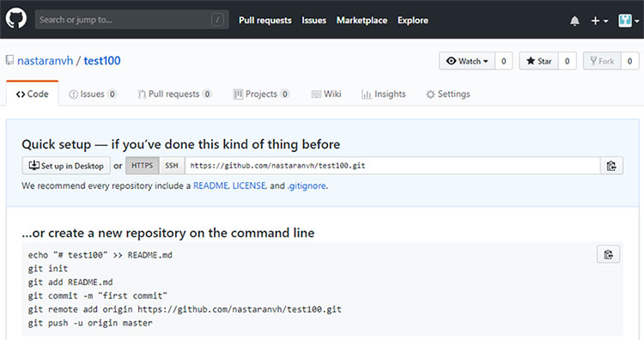This screenshot has width=644, height=340.
Task: Click the 'git remote add origin' line
Action: 185,309
